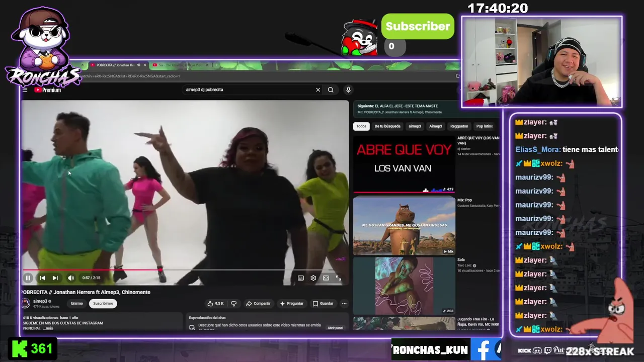Run search with the magnifier button
Viewport: 644px width, 362px height.
click(x=331, y=89)
